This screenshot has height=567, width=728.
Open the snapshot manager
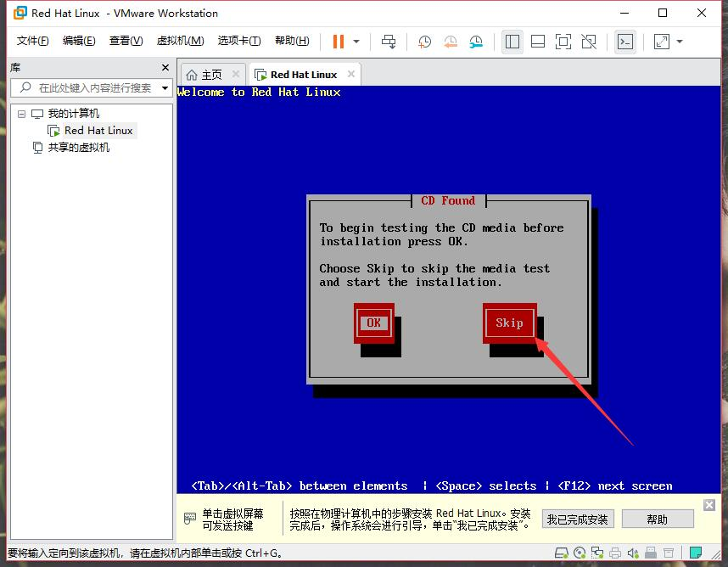[476, 42]
